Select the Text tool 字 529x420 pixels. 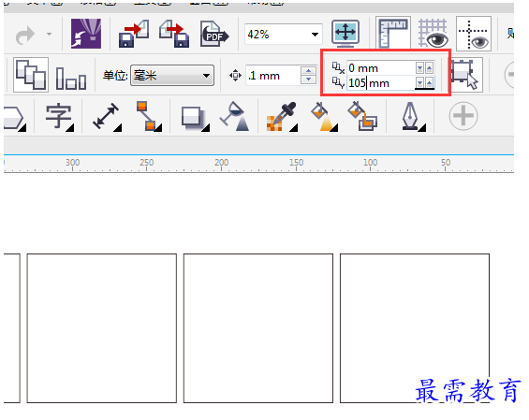coord(59,117)
